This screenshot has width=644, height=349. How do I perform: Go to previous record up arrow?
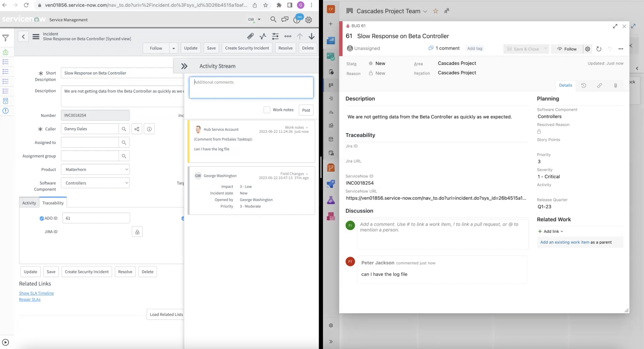pyautogui.click(x=300, y=36)
